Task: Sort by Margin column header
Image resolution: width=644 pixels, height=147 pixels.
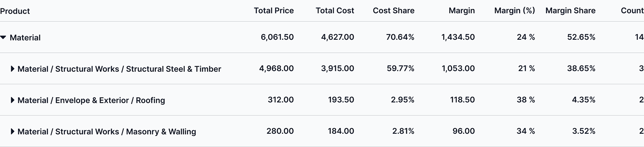Action: click(462, 11)
